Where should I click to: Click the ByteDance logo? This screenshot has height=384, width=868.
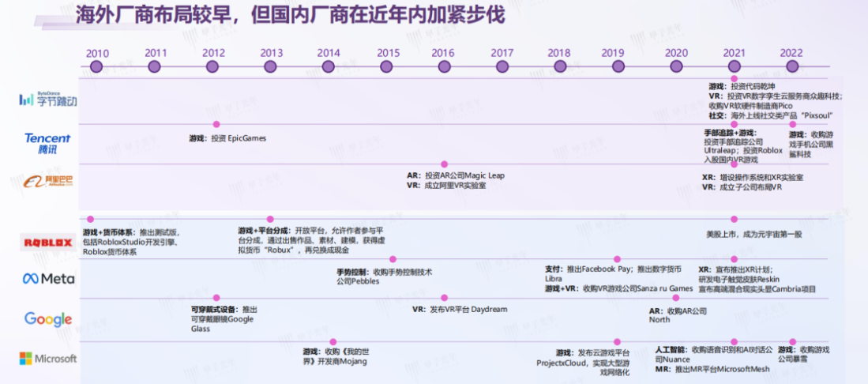(48, 98)
